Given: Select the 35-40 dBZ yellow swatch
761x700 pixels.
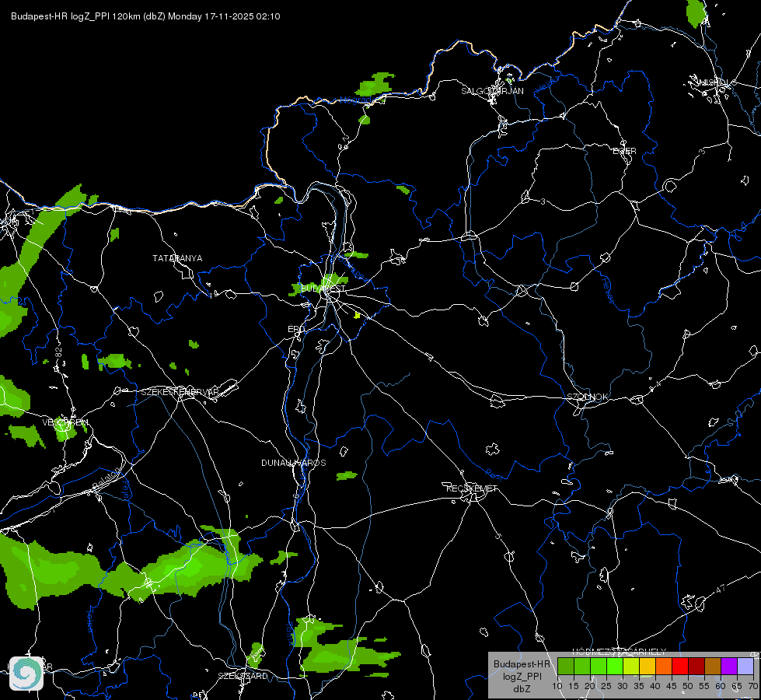Looking at the screenshot, I should 648,667.
